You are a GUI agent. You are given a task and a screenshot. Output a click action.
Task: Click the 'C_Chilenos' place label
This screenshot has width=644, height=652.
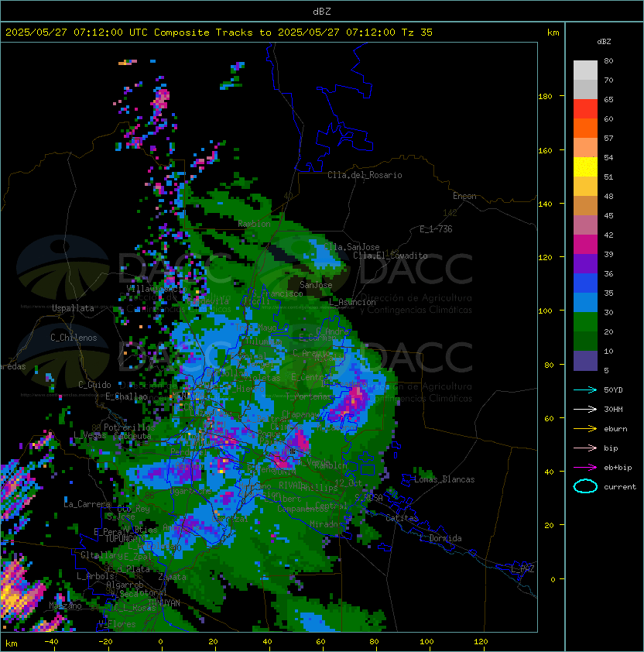click(74, 338)
